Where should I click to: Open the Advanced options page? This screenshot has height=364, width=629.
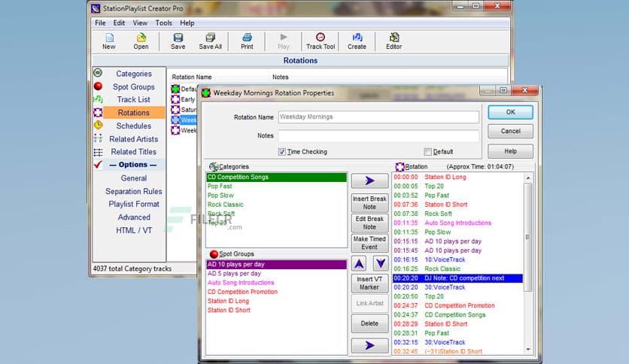134,217
